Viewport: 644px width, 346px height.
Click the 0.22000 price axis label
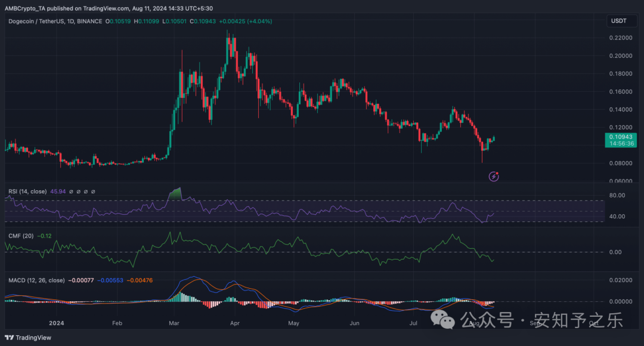[x=621, y=38]
